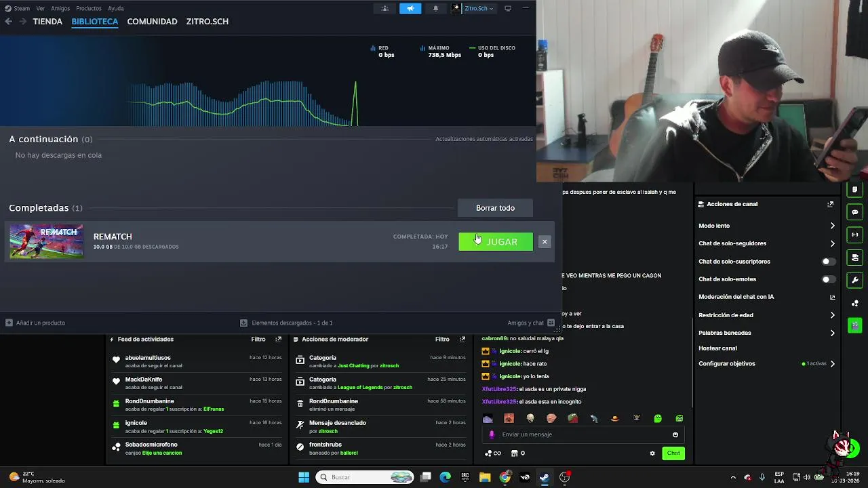Open chat settings gear icon
This screenshot has height=488, width=868.
652,453
